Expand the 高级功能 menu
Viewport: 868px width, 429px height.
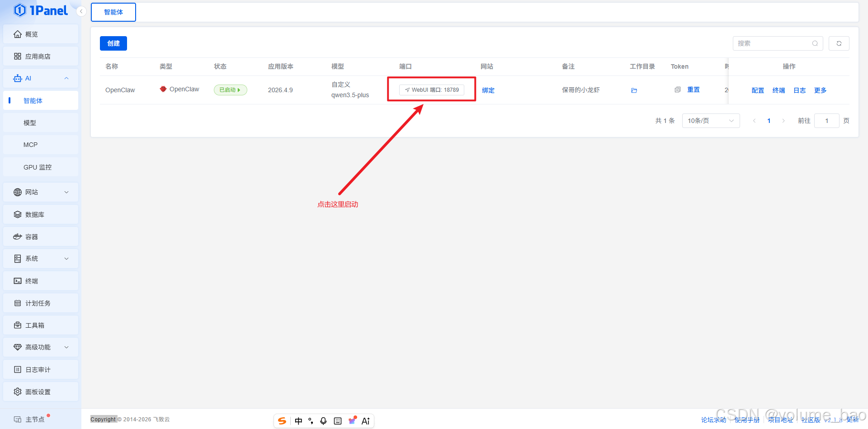coord(41,347)
